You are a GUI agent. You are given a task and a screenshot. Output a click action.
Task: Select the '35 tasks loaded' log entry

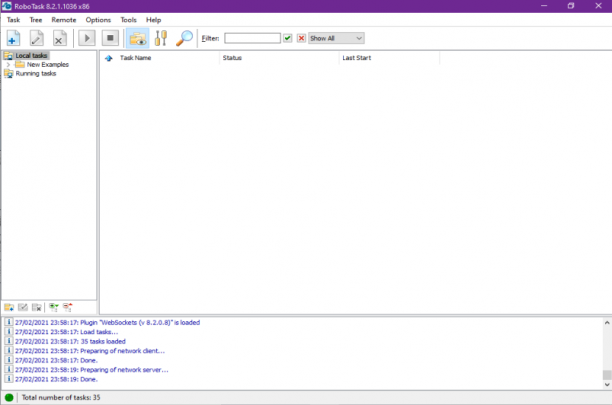pos(70,341)
